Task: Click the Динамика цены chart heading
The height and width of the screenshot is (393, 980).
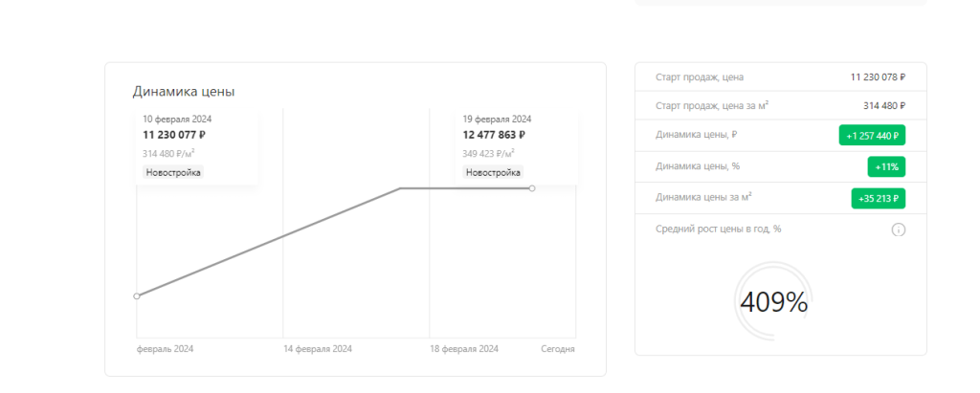Action: pyautogui.click(x=184, y=92)
